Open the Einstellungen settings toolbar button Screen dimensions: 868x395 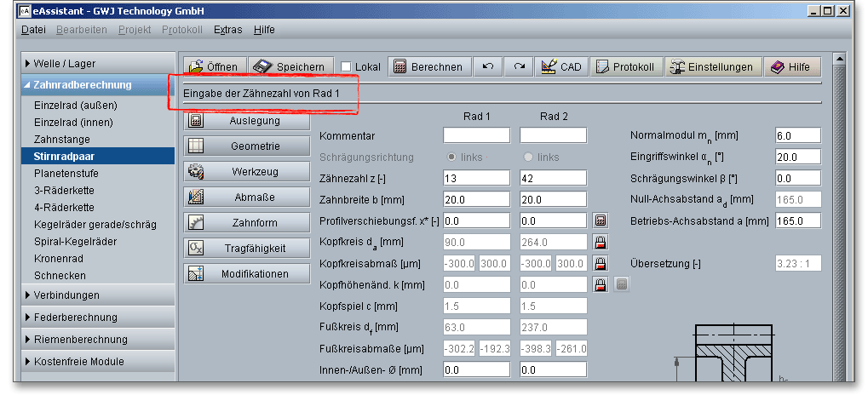(712, 67)
